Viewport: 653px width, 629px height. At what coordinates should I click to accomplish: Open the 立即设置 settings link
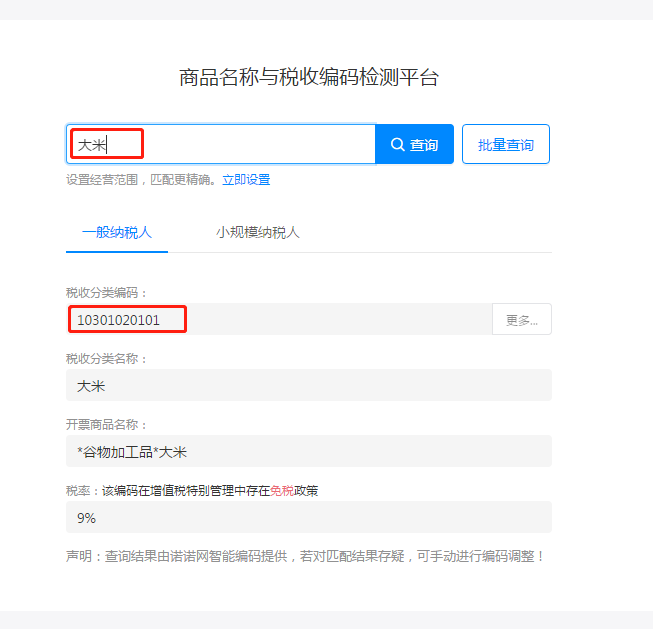(x=246, y=180)
